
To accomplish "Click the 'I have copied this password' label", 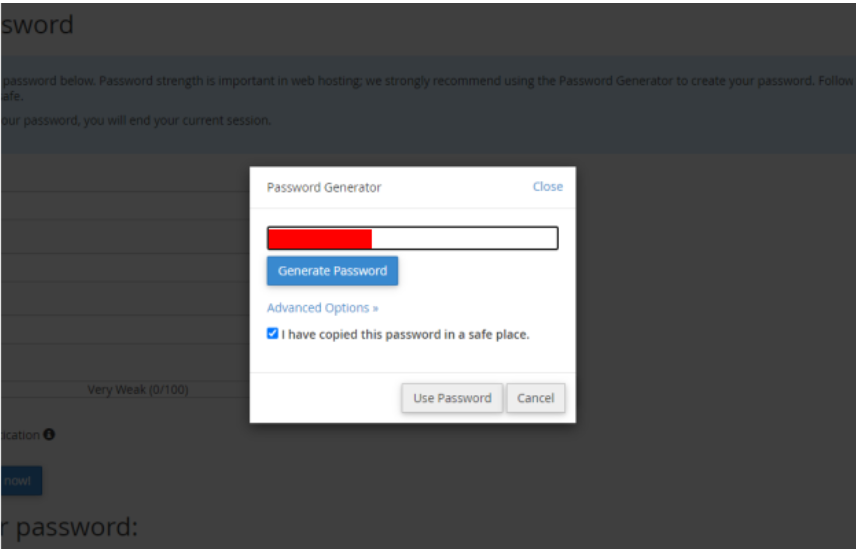I will (406, 335).
